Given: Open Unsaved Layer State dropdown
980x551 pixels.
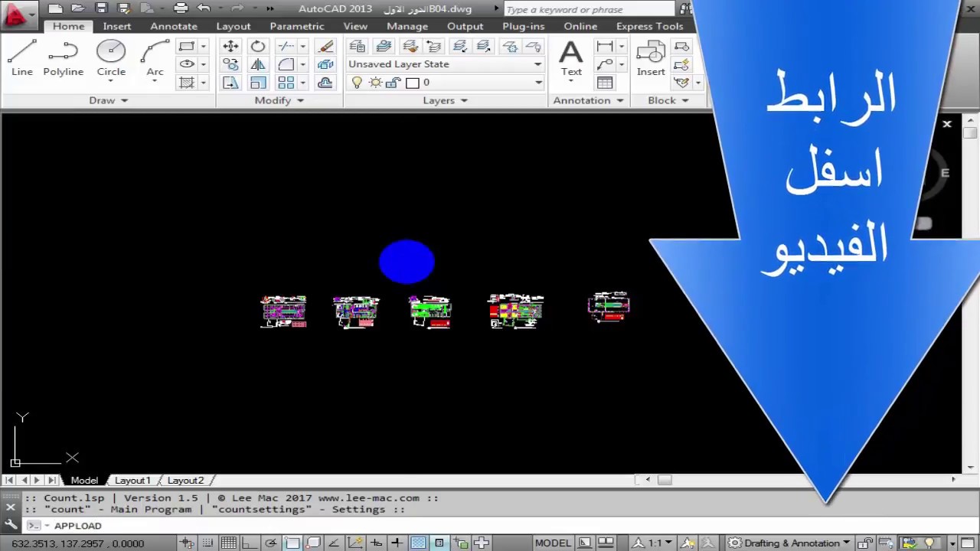Looking at the screenshot, I should click(445, 64).
